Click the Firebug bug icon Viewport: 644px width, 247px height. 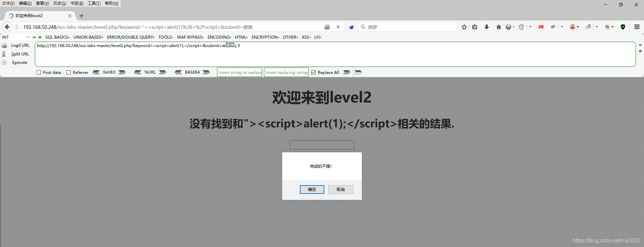[553, 27]
